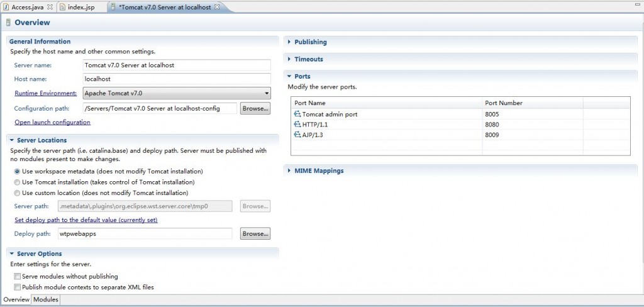644x307 pixels.
Task: Click the General Information section header
Action: click(40, 42)
